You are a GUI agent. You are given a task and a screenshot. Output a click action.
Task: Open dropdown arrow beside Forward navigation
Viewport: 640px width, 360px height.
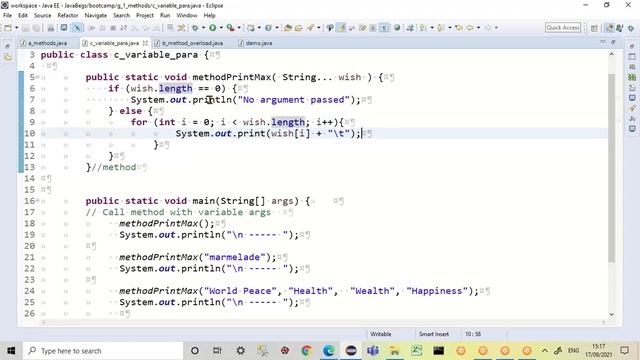496,28
